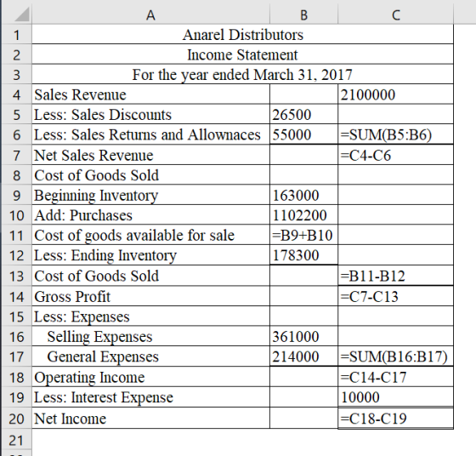
Task: Select the cell containing 2100000
Action: pos(395,94)
